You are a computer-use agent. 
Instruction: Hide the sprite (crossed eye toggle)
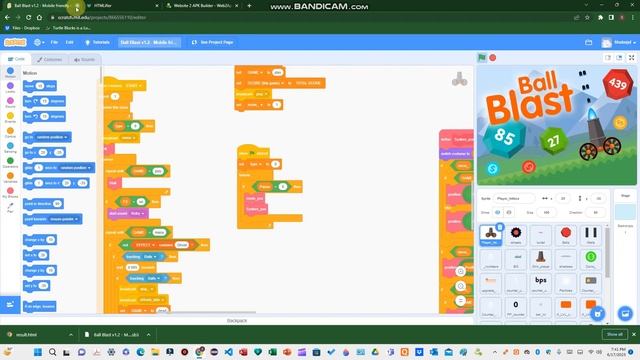(x=508, y=212)
